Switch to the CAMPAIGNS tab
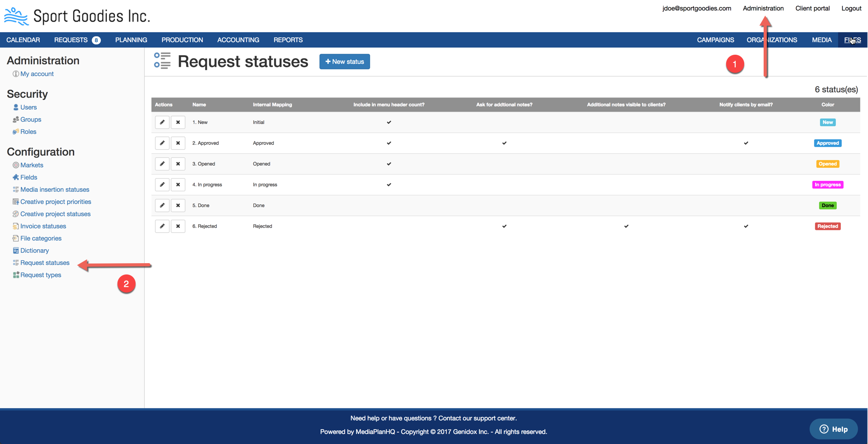868x444 pixels. click(715, 40)
